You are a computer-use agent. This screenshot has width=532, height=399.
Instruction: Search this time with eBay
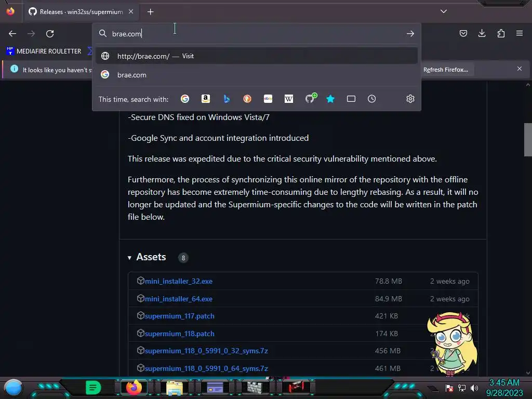click(268, 99)
